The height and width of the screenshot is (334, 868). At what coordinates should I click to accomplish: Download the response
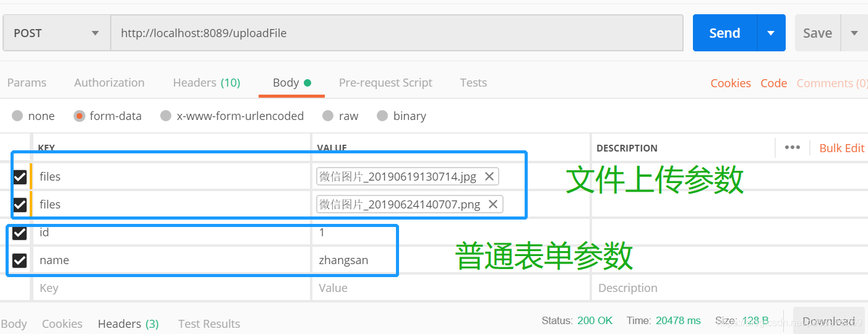[x=829, y=320]
